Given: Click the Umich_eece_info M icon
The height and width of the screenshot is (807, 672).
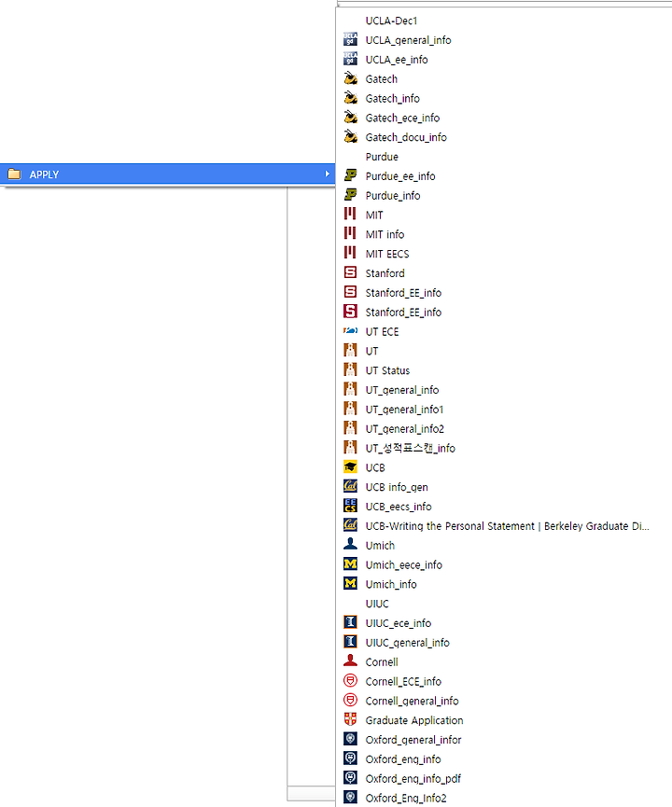Looking at the screenshot, I should 350,564.
